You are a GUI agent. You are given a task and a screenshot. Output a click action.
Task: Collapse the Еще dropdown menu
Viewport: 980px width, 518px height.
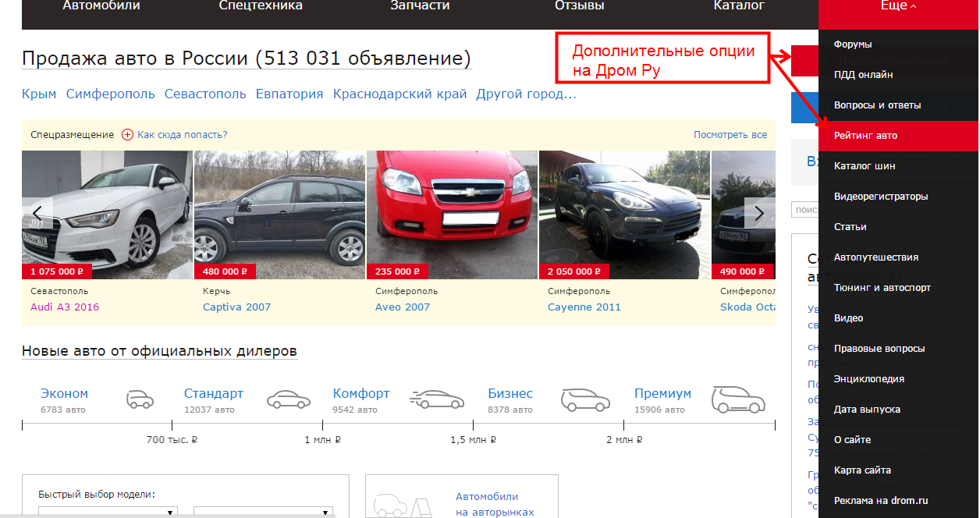[x=898, y=6]
